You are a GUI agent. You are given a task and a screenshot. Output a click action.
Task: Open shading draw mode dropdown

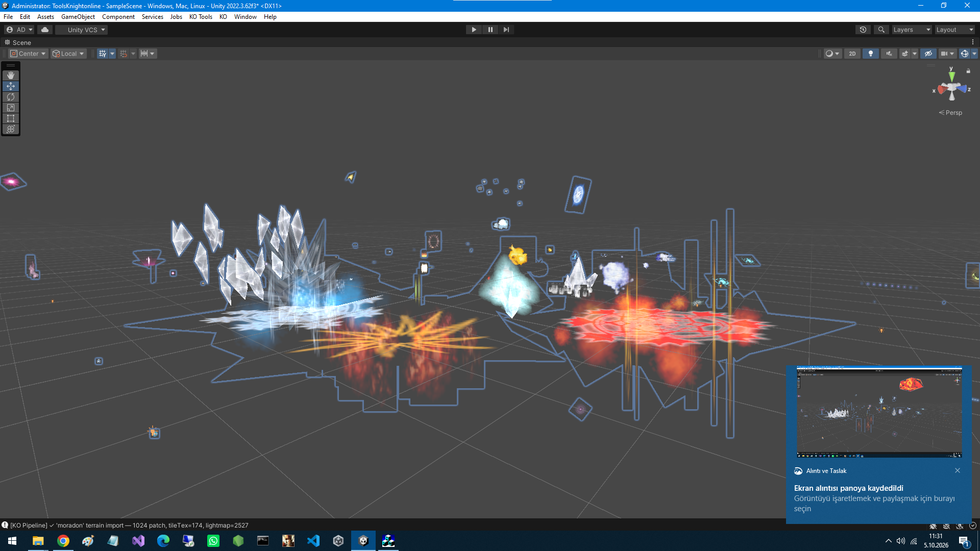[832, 54]
